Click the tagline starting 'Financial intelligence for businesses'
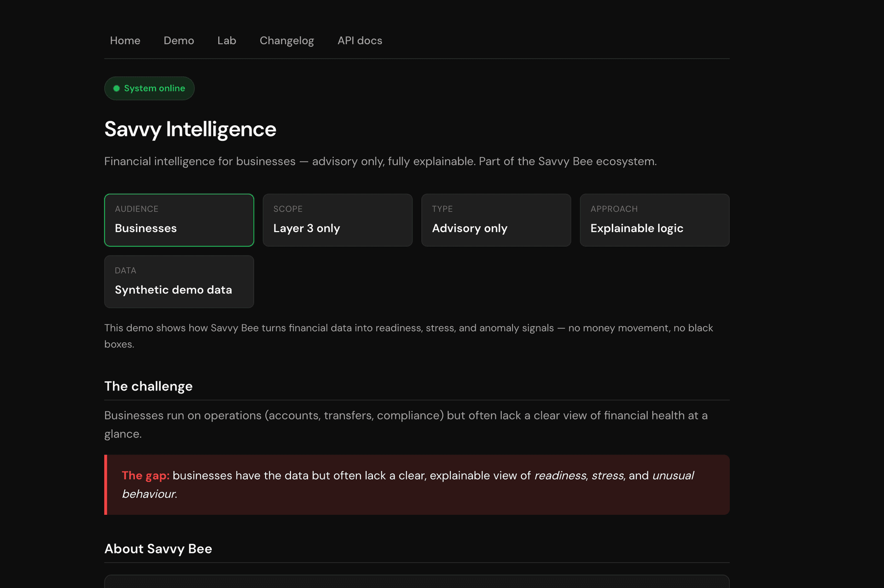Viewport: 884px width, 588px height. click(x=380, y=162)
